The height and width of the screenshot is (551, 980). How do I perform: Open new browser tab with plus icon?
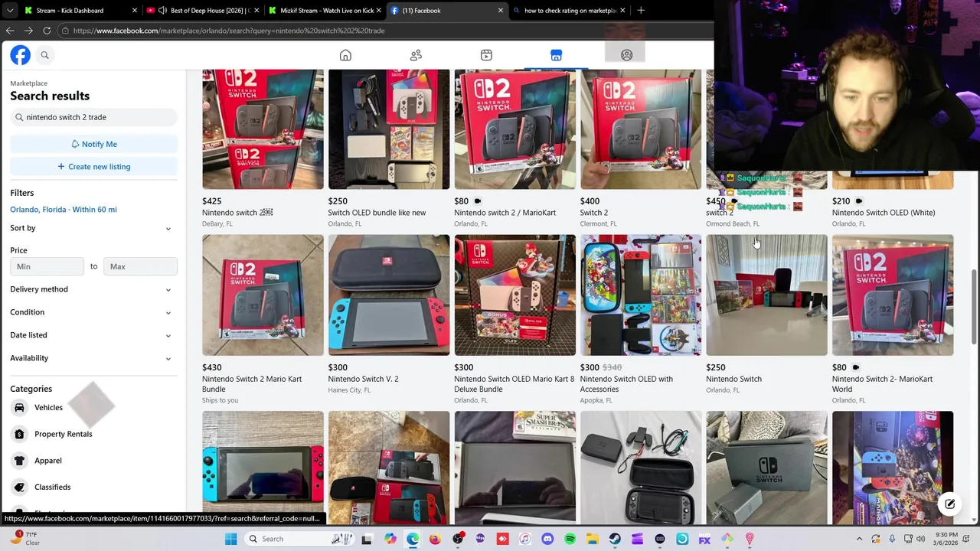(x=641, y=10)
